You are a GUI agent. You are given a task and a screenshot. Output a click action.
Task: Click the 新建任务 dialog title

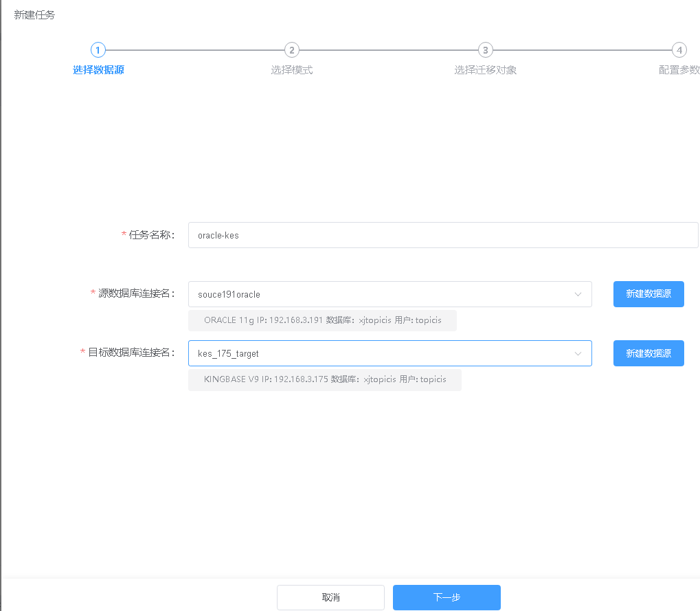click(x=34, y=15)
